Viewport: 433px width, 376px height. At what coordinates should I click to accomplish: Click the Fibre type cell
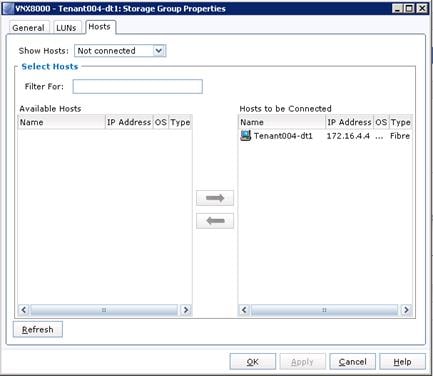tap(400, 136)
